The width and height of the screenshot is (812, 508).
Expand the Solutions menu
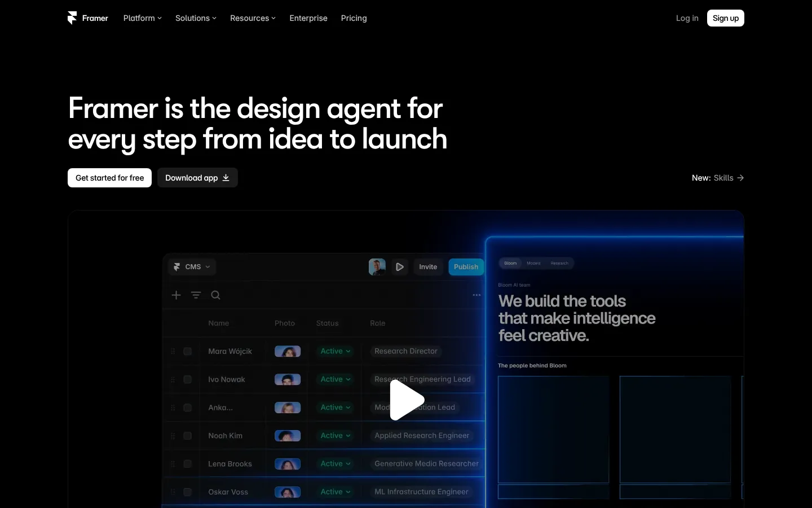click(196, 18)
